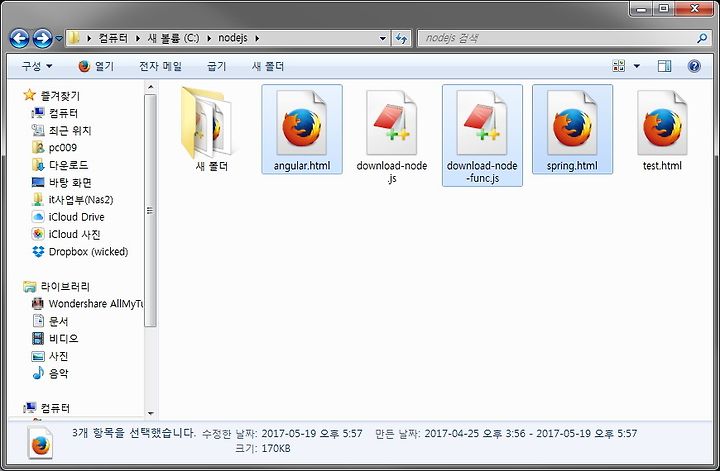The height and width of the screenshot is (471, 720).
Task: Click the 크기: 170KB text
Action: click(x=263, y=448)
